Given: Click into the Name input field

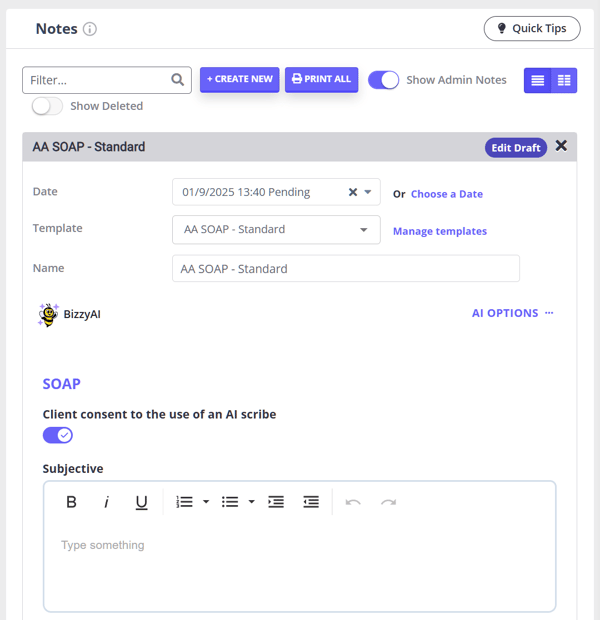Looking at the screenshot, I should click(345, 269).
